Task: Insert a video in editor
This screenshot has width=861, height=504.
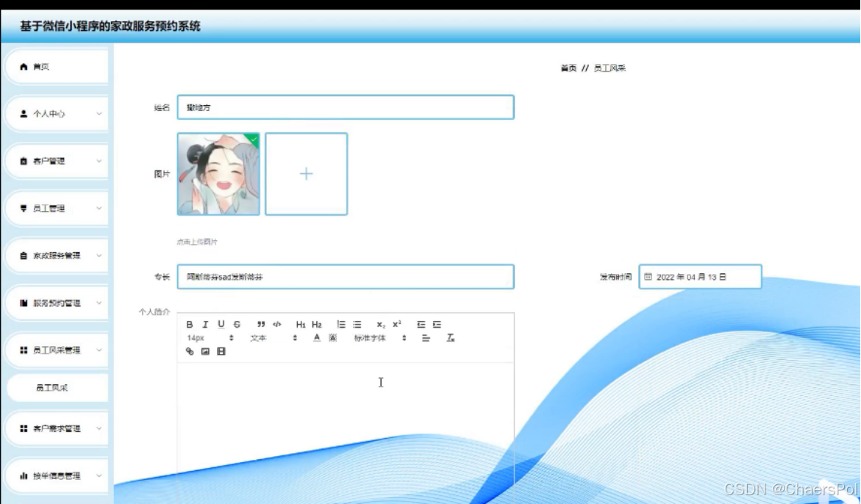Action: coord(221,351)
